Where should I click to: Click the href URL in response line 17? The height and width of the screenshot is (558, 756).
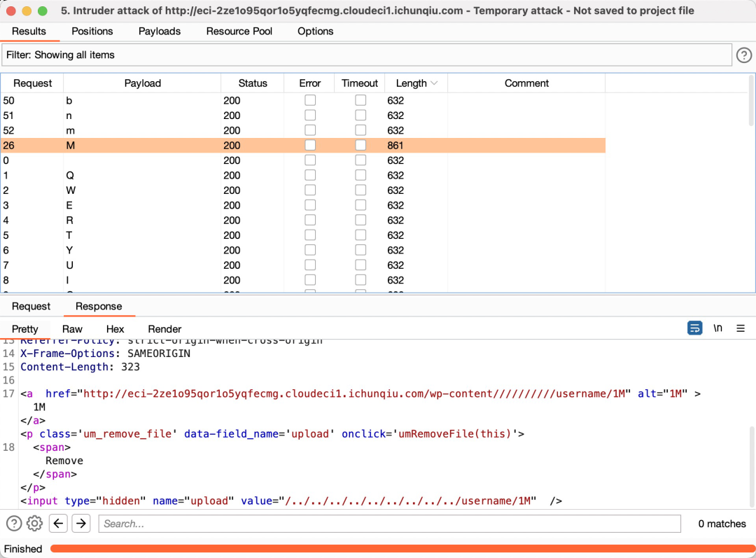pyautogui.click(x=354, y=393)
